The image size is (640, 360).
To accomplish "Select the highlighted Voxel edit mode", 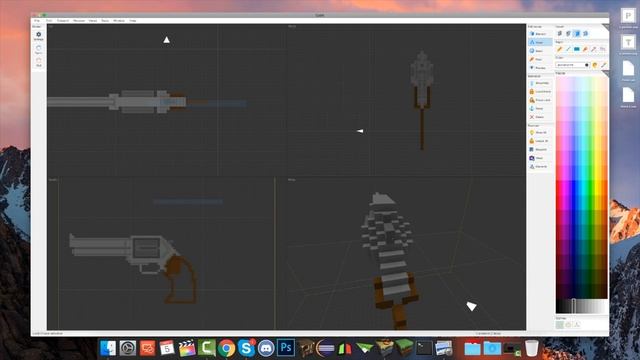I will [540, 42].
